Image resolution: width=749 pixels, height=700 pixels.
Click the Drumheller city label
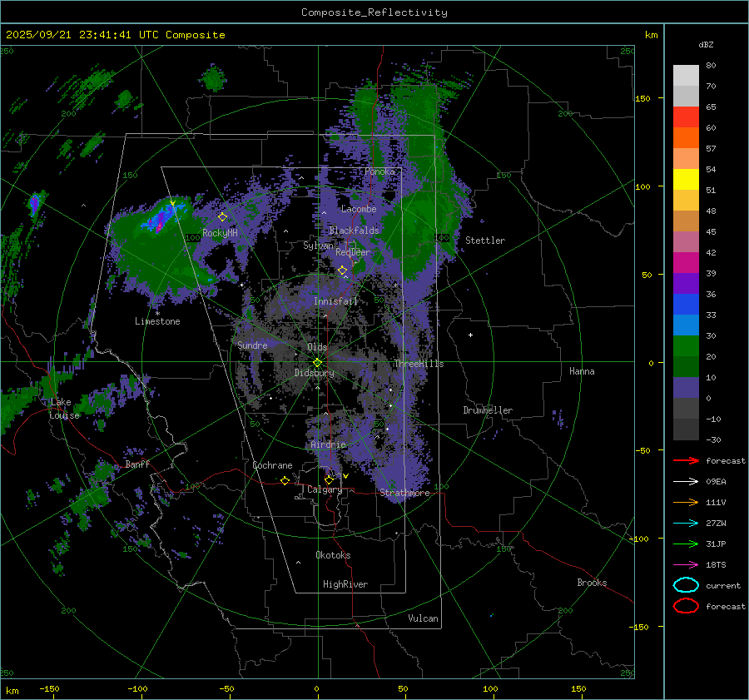coord(488,410)
